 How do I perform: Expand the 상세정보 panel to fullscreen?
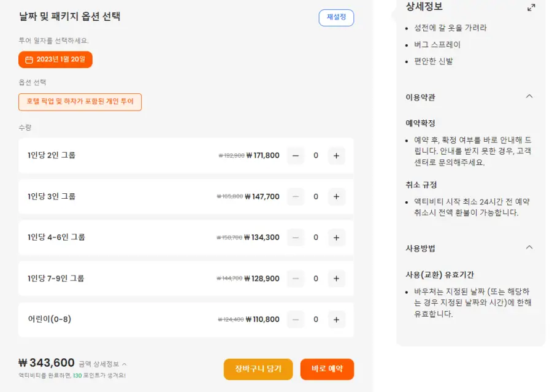(x=531, y=7)
